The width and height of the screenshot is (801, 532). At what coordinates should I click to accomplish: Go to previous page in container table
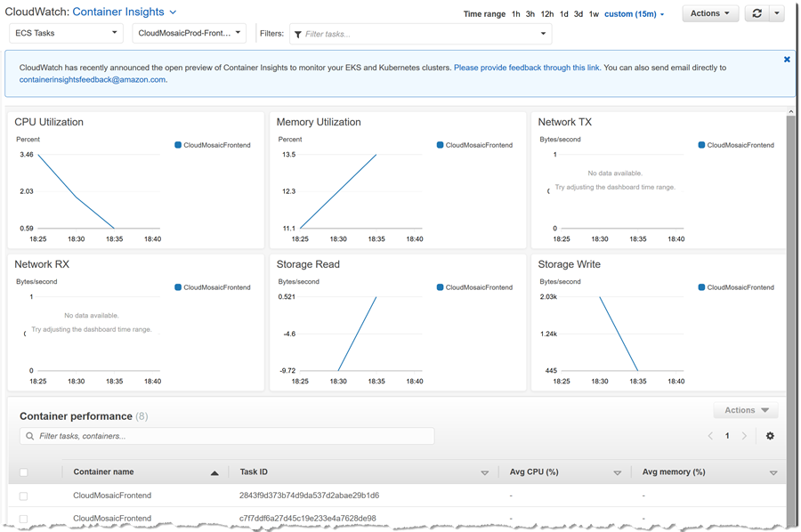710,436
